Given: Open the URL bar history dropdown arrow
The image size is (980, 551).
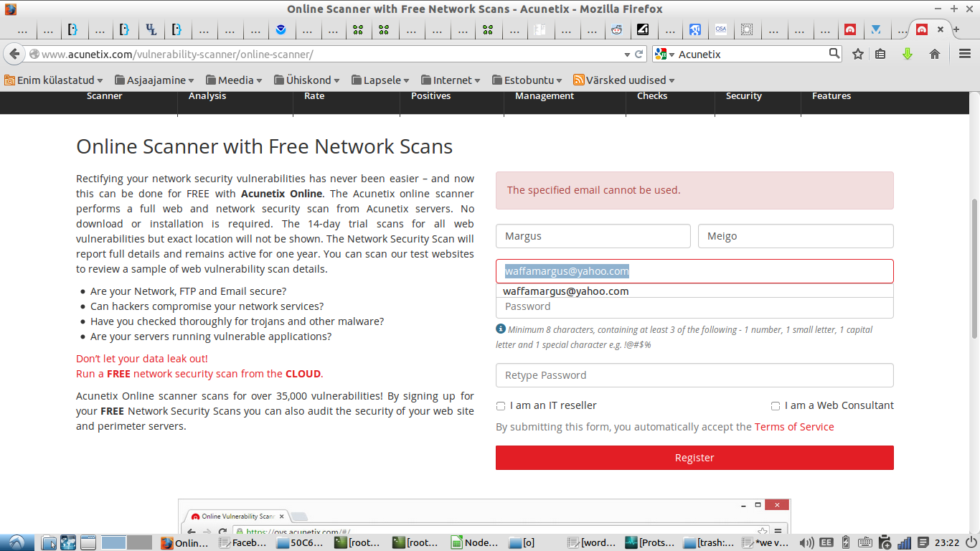Looking at the screenshot, I should tap(627, 55).
